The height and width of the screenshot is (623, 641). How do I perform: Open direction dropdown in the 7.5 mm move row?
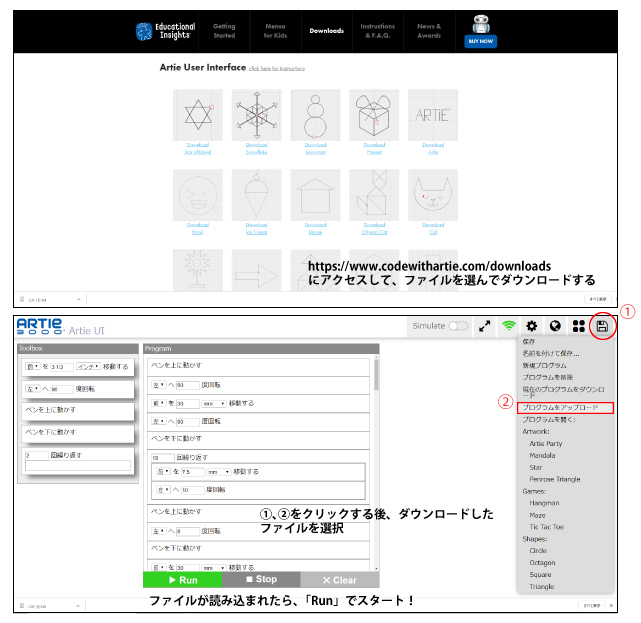[x=163, y=471]
